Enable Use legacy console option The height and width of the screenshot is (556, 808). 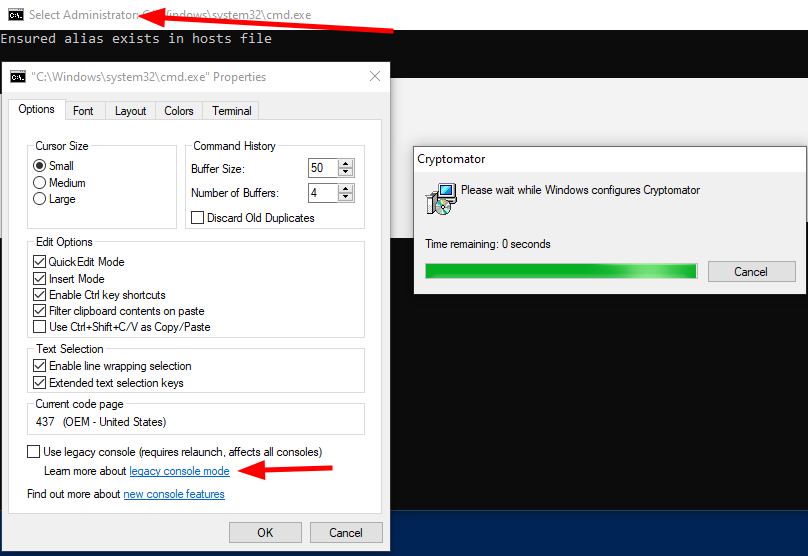(x=34, y=452)
